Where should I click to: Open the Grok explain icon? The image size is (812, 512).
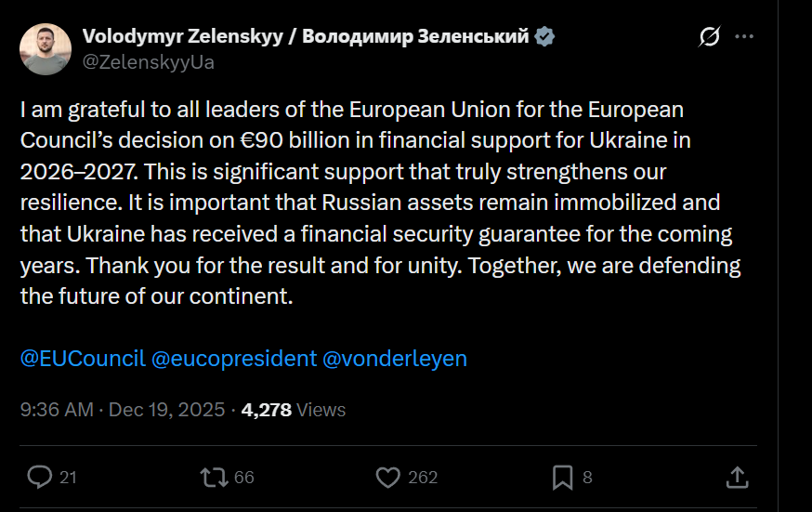tap(709, 37)
